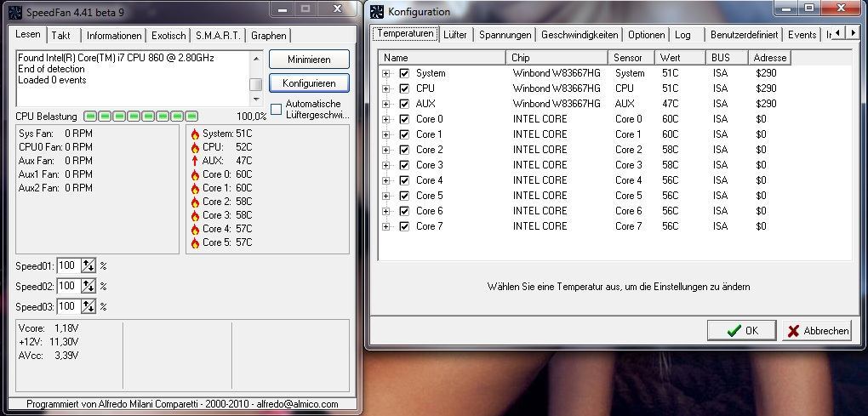Open the Exotisch tab
This screenshot has width=868, height=416.
pos(168,36)
